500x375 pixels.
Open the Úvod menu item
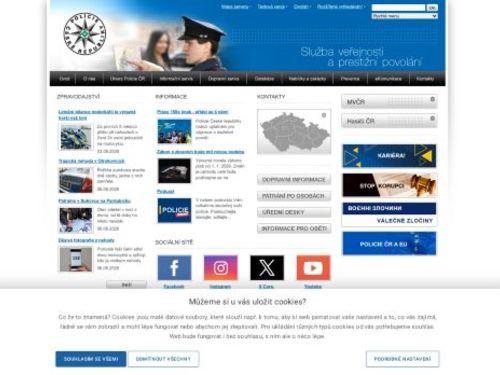[x=64, y=79]
